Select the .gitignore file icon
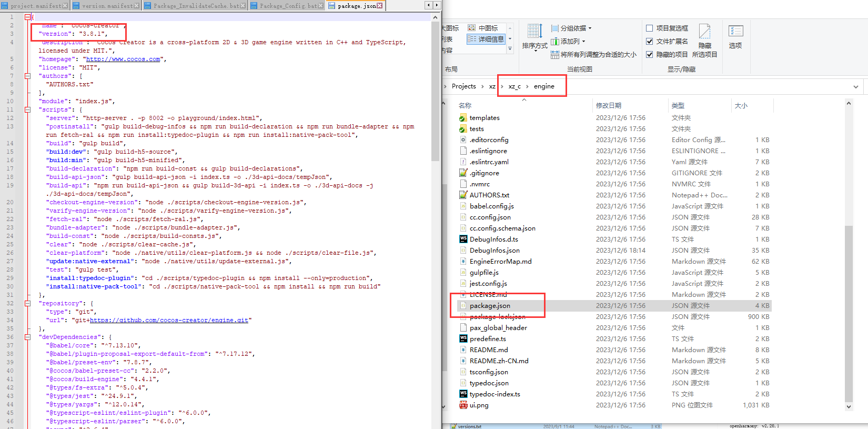868x429 pixels. (463, 173)
